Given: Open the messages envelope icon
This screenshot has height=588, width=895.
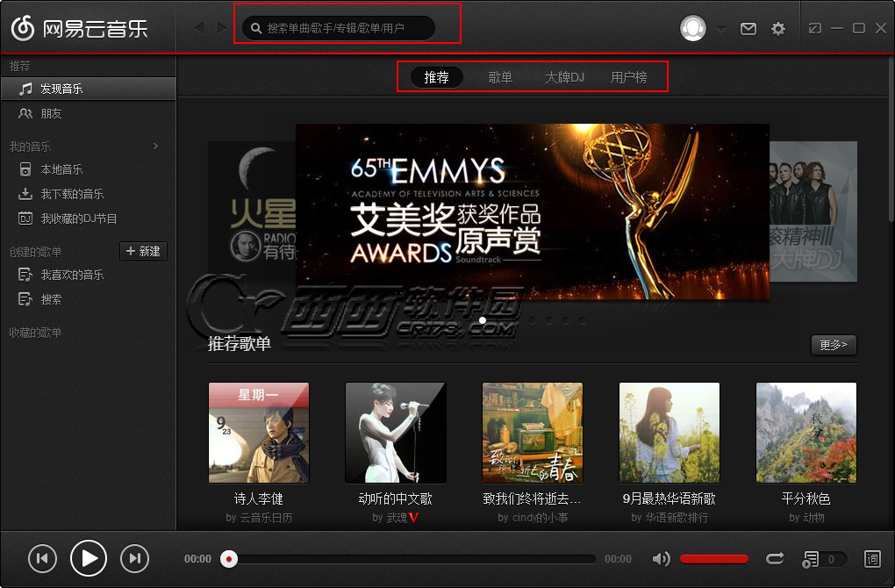Looking at the screenshot, I should click(748, 29).
